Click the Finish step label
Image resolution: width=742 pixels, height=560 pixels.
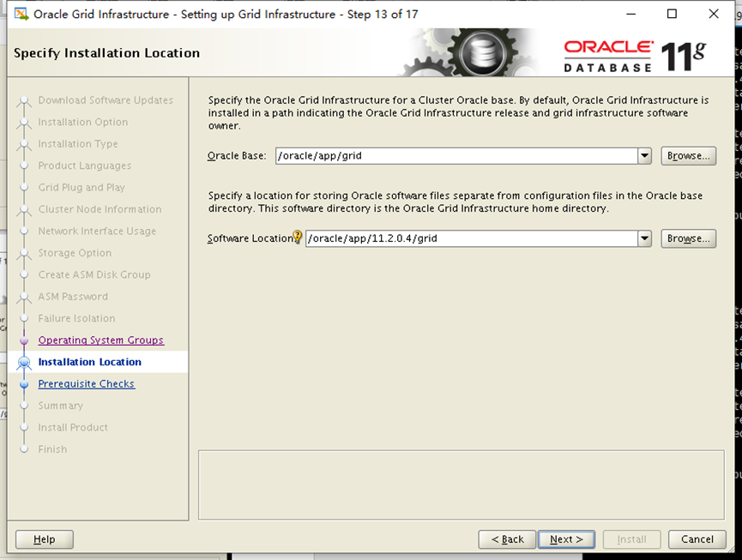pyautogui.click(x=52, y=449)
